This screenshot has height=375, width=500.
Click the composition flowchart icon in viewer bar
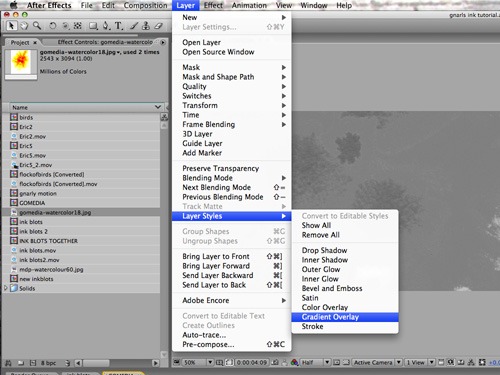[x=471, y=362]
